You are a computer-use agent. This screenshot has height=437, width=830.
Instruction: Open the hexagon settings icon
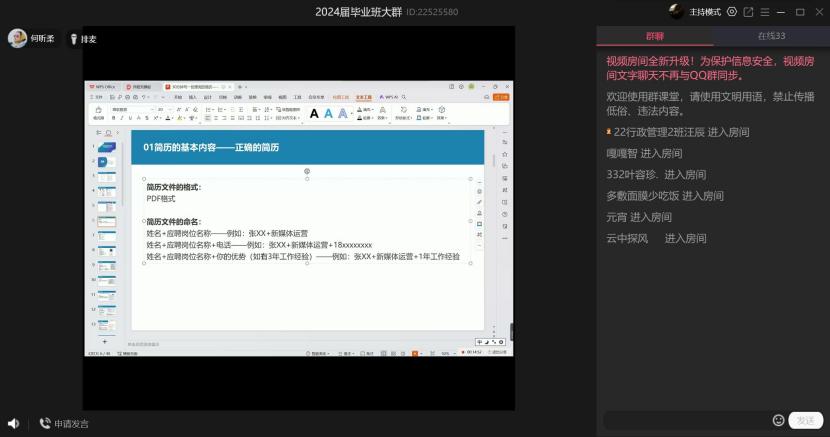[732, 12]
